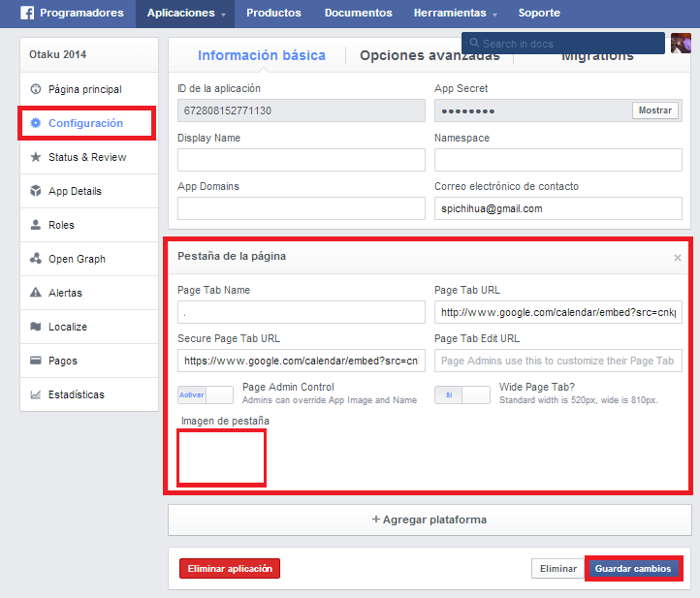Expand the Herramientas dropdown menu
Viewport: 700px width, 598px height.
pos(455,14)
